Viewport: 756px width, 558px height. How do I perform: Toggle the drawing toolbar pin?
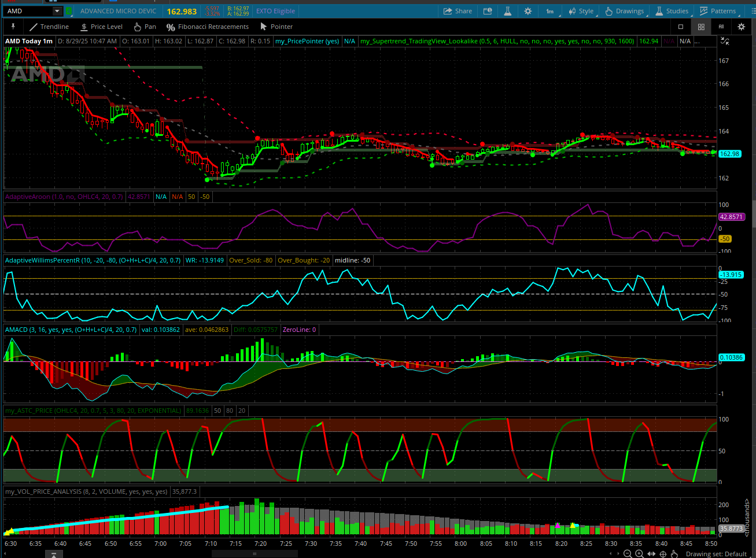pos(13,27)
